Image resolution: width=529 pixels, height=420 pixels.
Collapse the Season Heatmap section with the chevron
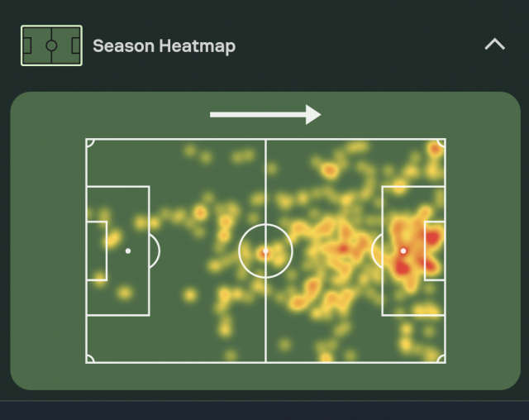point(494,45)
